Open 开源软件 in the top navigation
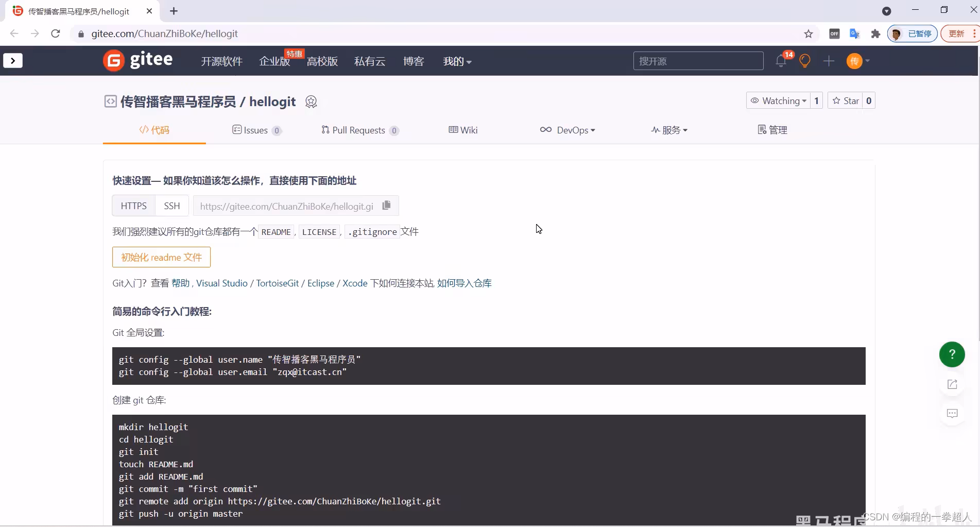This screenshot has height=527, width=980. (221, 61)
